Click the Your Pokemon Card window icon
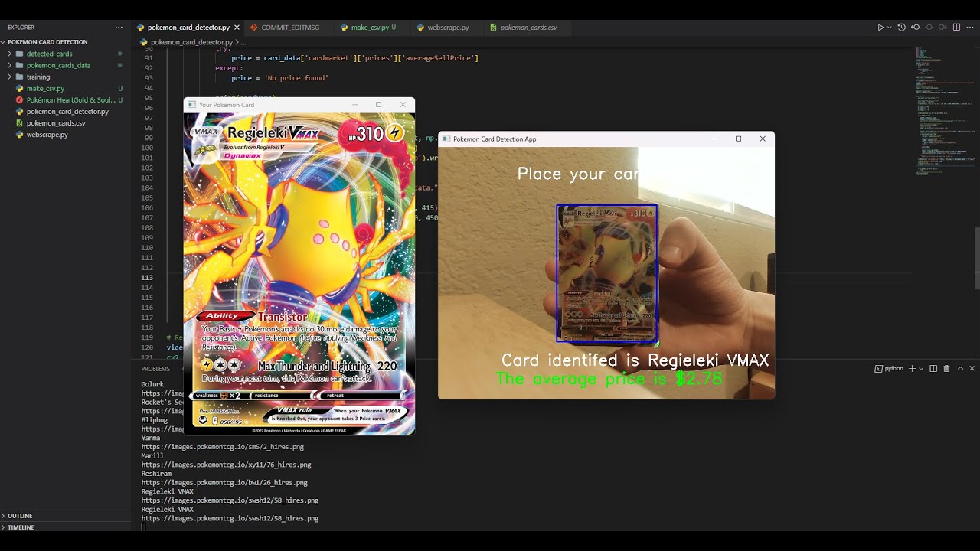Viewport: 980px width, 551px height. (x=191, y=105)
